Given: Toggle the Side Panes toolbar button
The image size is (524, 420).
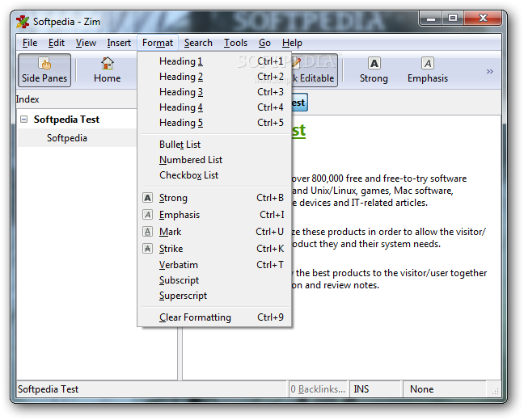Looking at the screenshot, I should point(44,70).
